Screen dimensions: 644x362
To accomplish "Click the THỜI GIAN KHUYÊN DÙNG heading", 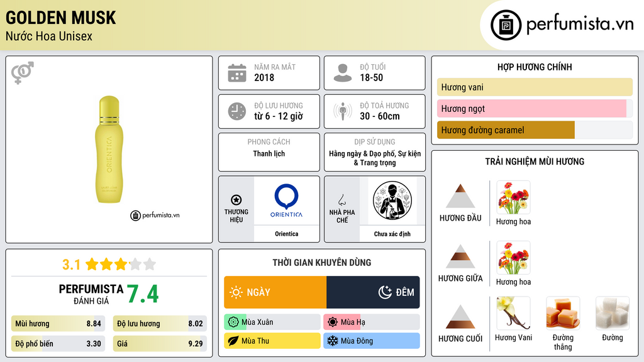I will coord(322,263).
